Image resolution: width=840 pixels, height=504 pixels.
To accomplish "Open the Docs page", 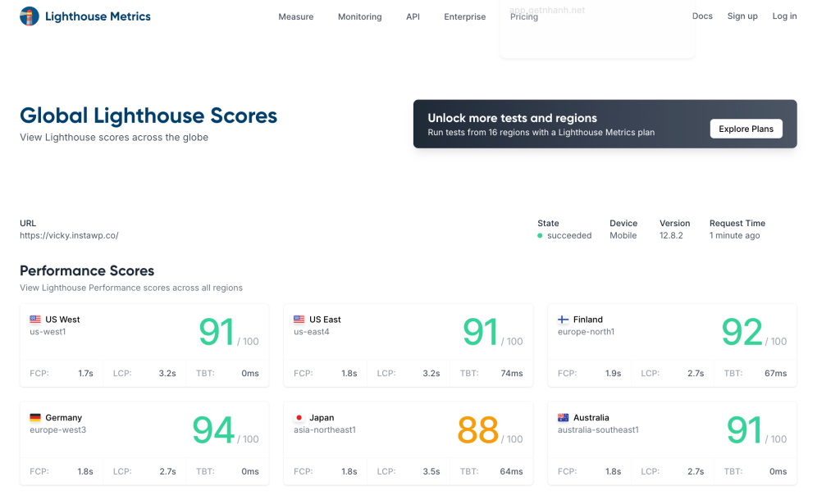I will (x=702, y=16).
